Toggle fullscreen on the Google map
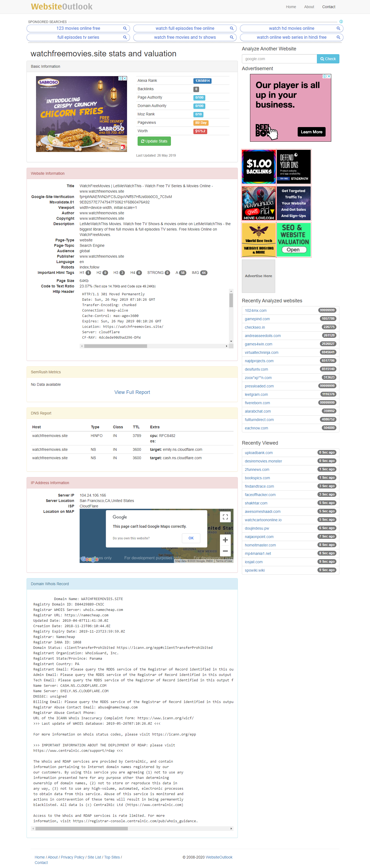 click(225, 517)
